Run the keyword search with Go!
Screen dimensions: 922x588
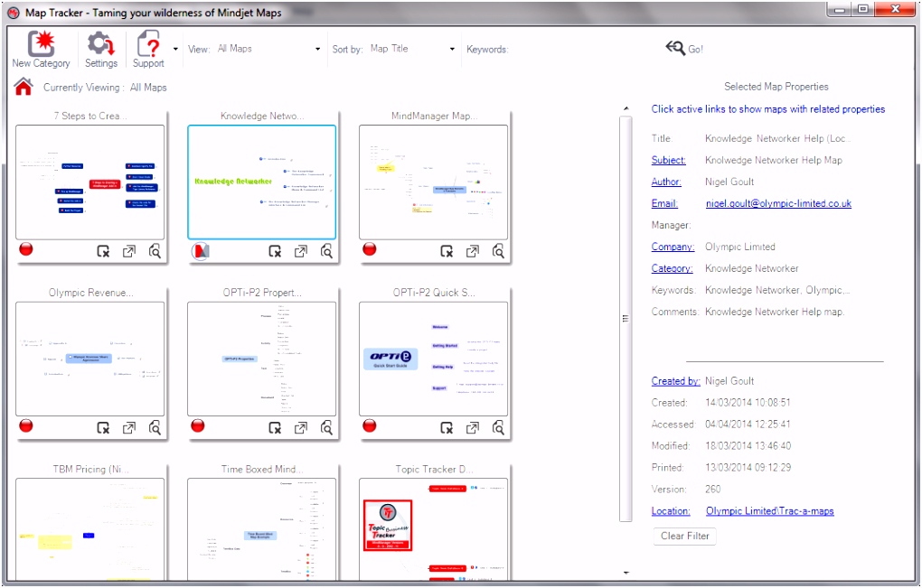pyautogui.click(x=684, y=49)
